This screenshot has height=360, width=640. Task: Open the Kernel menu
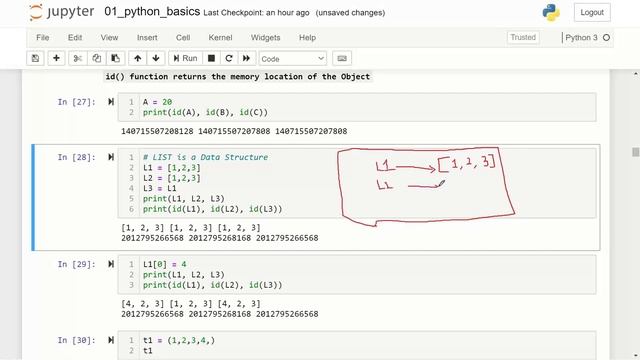[x=220, y=38]
